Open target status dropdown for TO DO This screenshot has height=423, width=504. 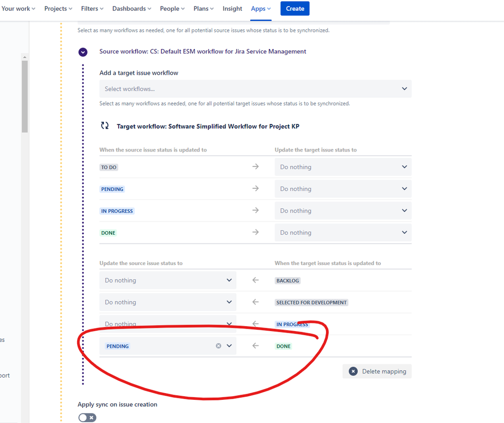(x=343, y=167)
